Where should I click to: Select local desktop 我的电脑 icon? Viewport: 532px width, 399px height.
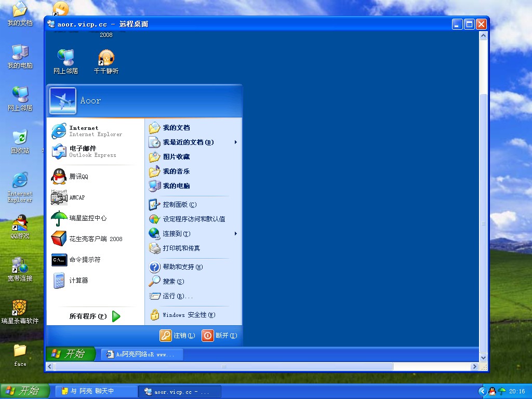coord(20,56)
